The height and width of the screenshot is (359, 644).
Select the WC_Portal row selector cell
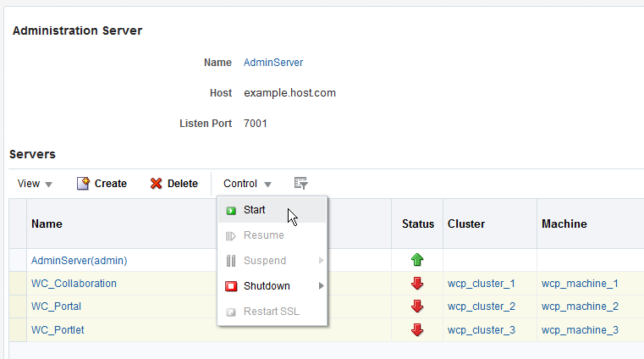coord(18,307)
